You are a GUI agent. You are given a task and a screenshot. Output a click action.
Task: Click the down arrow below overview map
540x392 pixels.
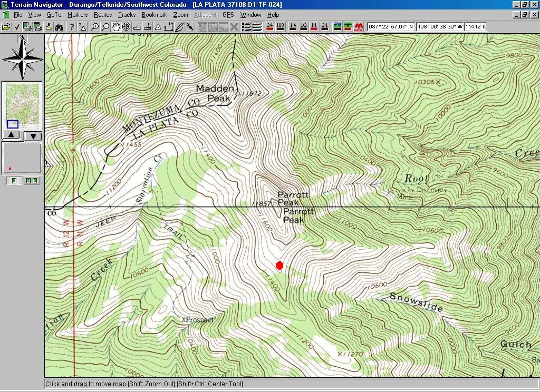coord(33,136)
